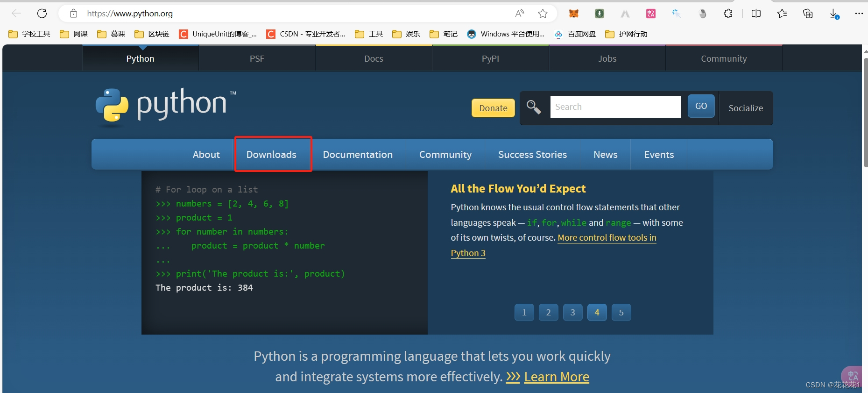
Task: Switch to the PyPI top tab
Action: (491, 58)
